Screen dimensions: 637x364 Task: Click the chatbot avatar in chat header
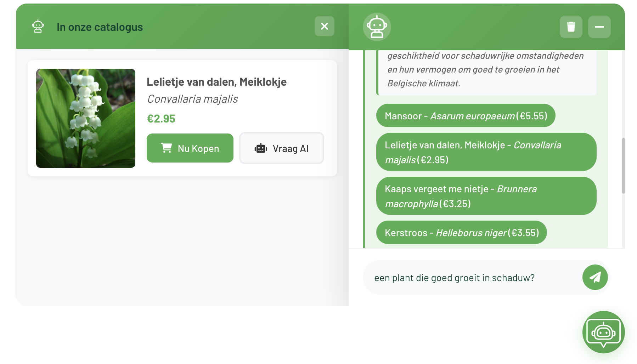pos(377,27)
